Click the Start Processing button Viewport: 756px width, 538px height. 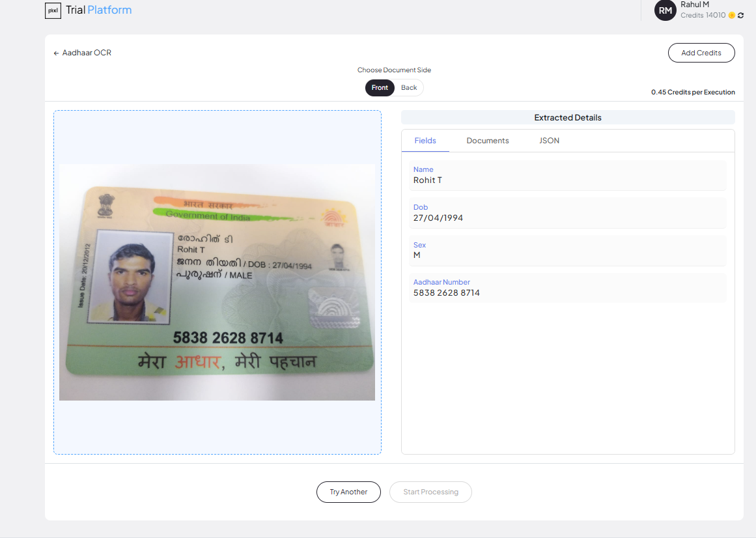[430, 492]
